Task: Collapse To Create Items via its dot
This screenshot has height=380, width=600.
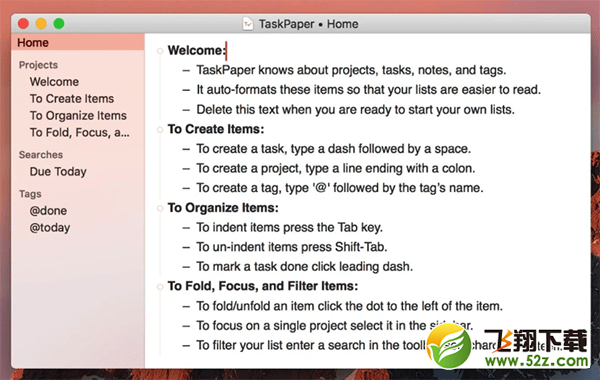Action: 160,130
